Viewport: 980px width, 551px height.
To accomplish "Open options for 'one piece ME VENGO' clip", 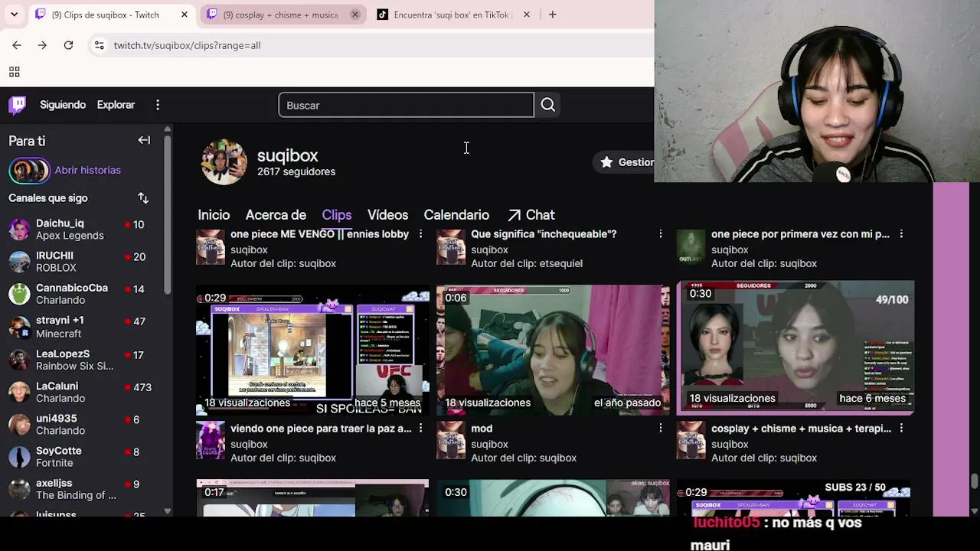I will (420, 234).
